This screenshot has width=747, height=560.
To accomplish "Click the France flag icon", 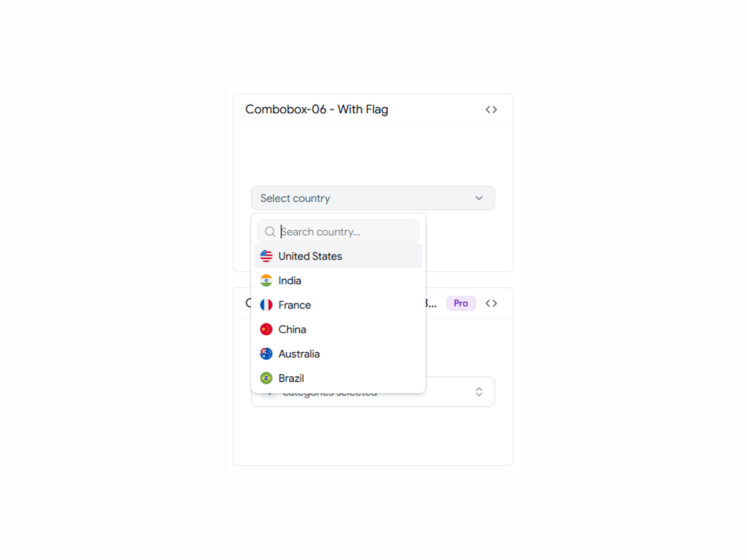I will pos(266,305).
